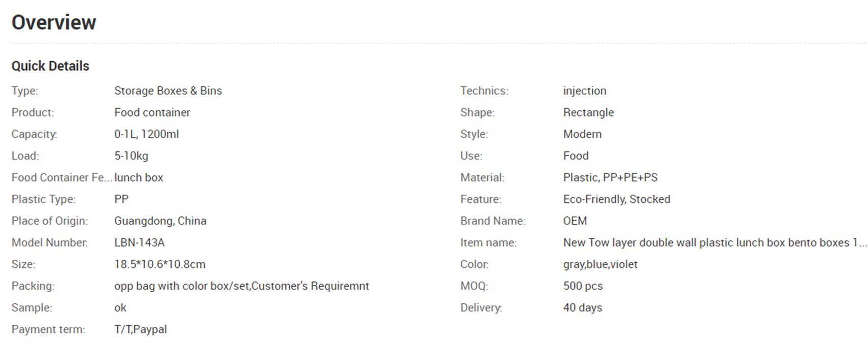This screenshot has height=346, width=868.
Task: Click the Size 18.5*10.6*10.8cm value
Action: tap(160, 264)
